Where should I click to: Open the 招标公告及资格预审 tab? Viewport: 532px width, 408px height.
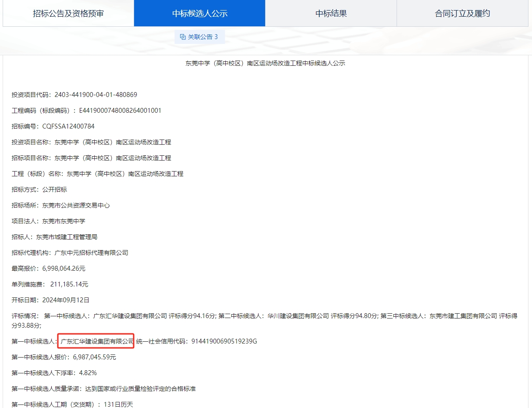click(x=68, y=13)
